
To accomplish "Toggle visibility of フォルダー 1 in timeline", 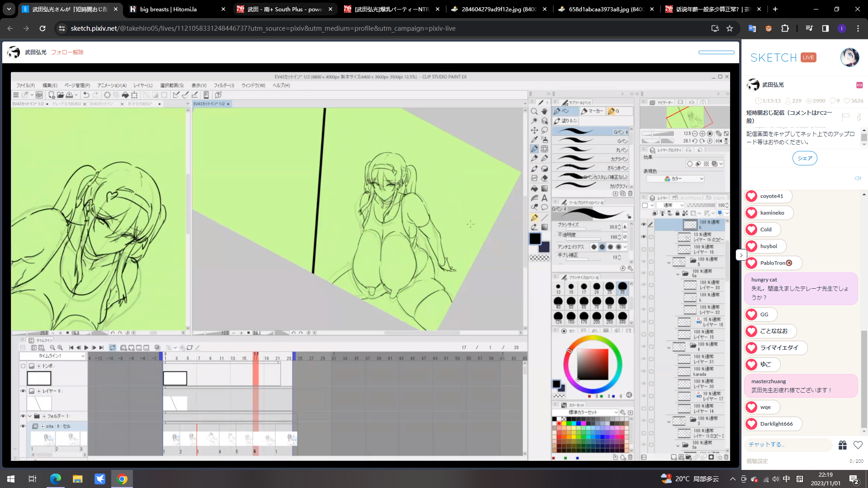I will coord(23,416).
